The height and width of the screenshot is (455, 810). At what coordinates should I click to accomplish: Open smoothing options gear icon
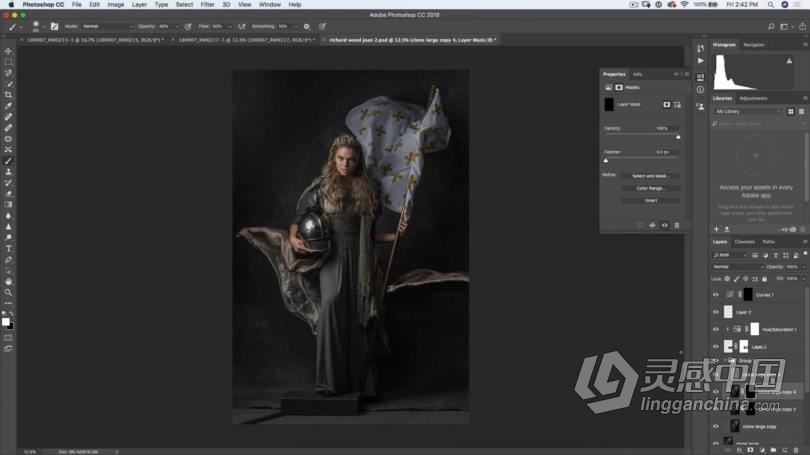coord(307,26)
